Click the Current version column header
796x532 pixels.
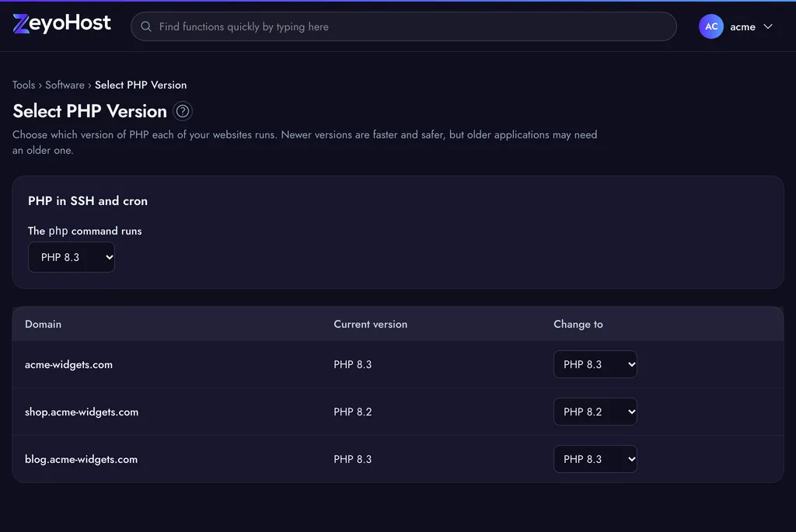tap(371, 324)
